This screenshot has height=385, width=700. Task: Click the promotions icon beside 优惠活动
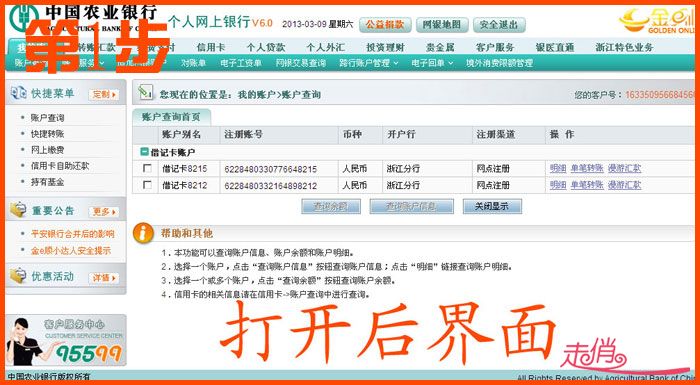18,276
